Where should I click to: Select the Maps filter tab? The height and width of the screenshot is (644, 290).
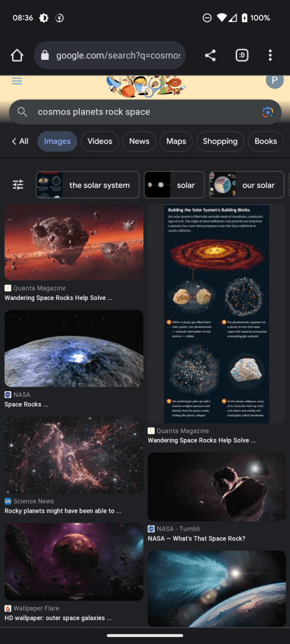click(176, 142)
